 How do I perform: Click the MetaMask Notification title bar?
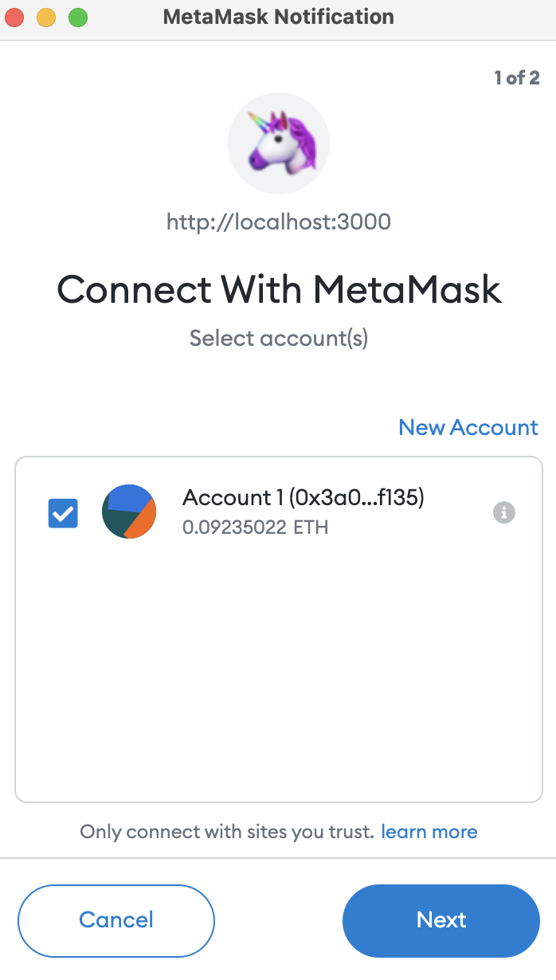click(x=278, y=17)
